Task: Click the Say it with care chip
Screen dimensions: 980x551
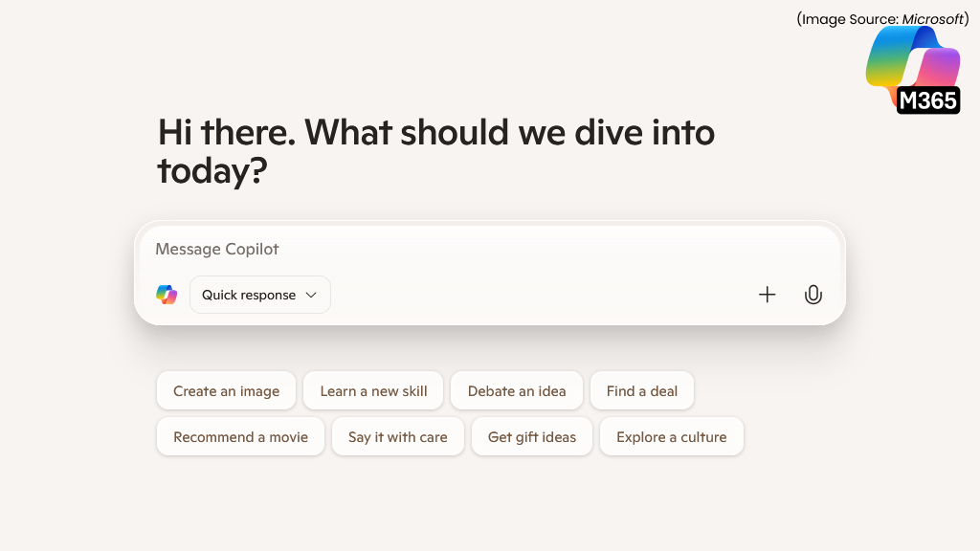Action: click(397, 436)
